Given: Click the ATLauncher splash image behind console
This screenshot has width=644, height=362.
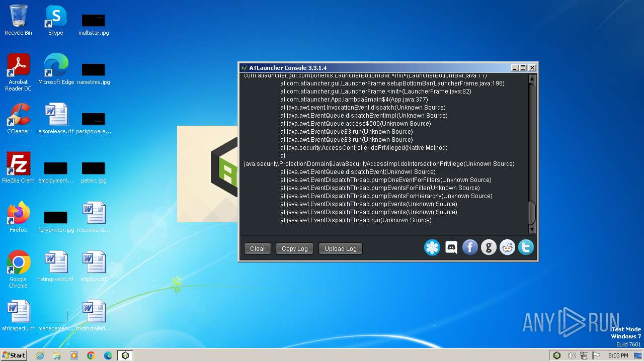Looking at the screenshot, I should (x=207, y=173).
